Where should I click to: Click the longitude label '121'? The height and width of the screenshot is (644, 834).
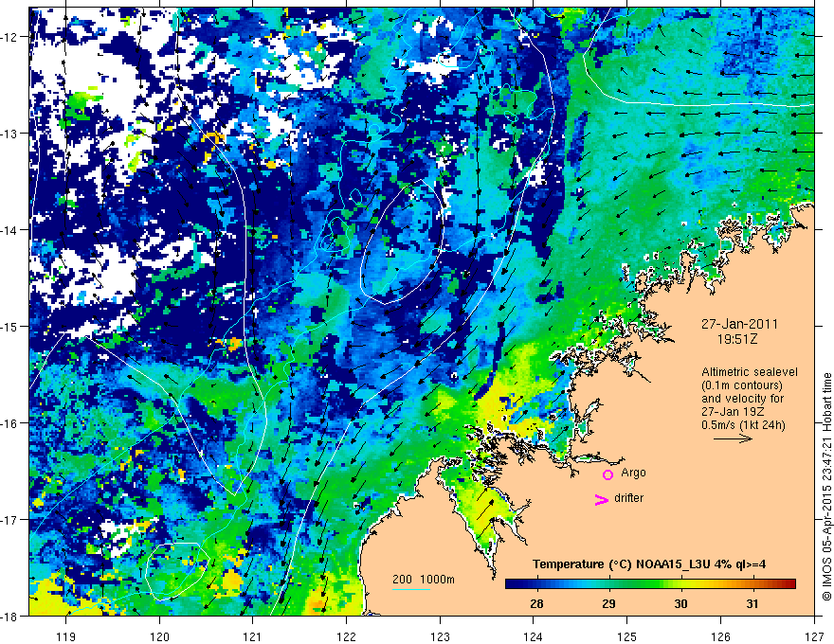[x=253, y=636]
